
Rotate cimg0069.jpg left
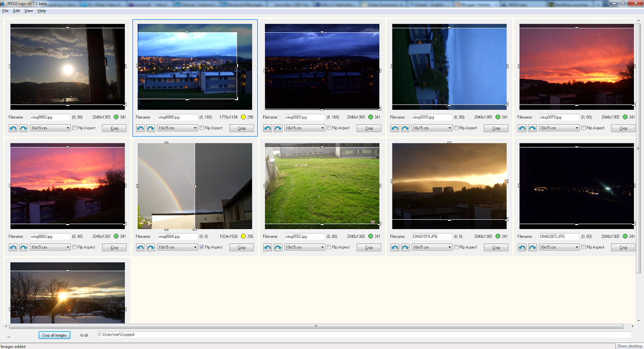pos(267,128)
